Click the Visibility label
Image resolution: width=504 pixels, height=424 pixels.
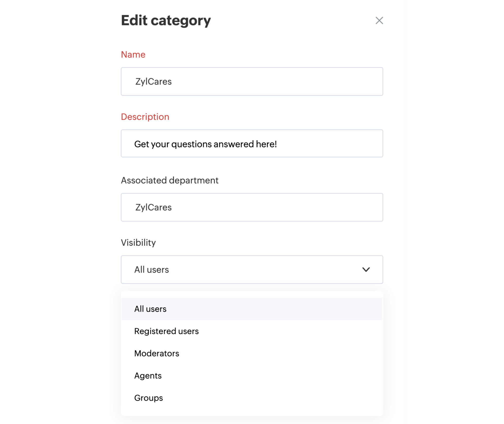coord(138,243)
